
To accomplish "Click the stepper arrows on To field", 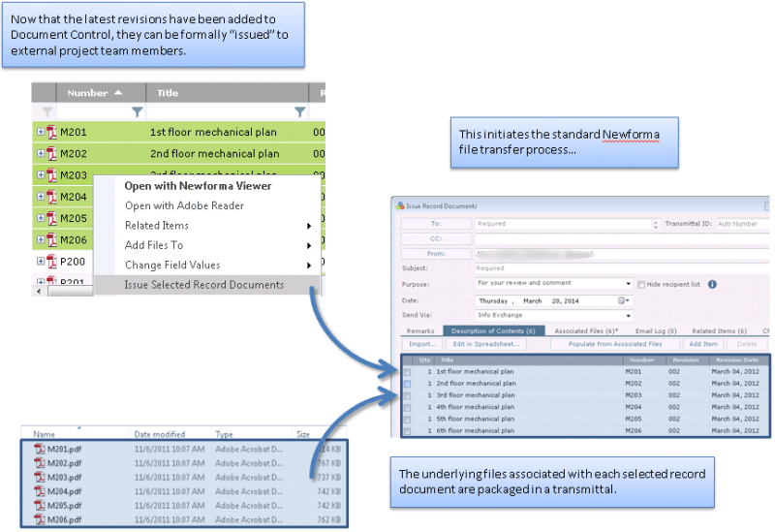I will tap(656, 225).
